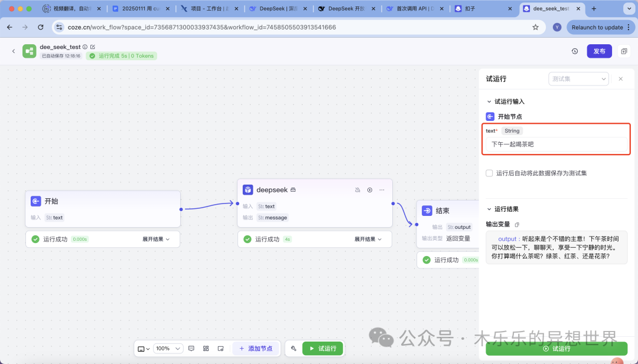Click the text input field with 下午一起喝茶吧

(556, 144)
